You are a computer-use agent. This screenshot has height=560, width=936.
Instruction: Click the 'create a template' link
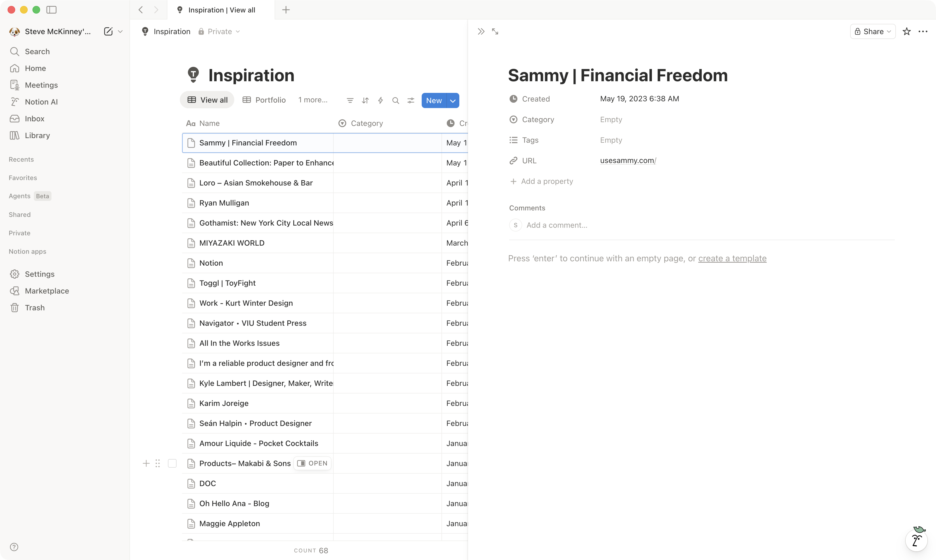click(732, 258)
